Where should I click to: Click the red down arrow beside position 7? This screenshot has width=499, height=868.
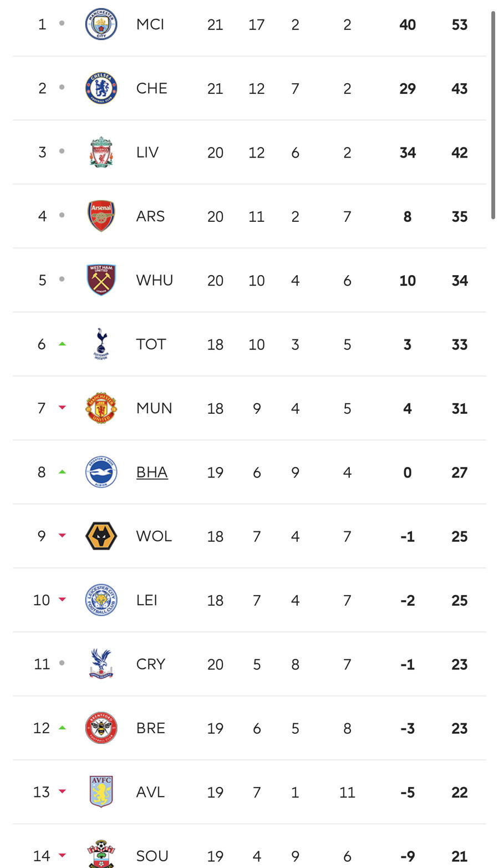62,408
